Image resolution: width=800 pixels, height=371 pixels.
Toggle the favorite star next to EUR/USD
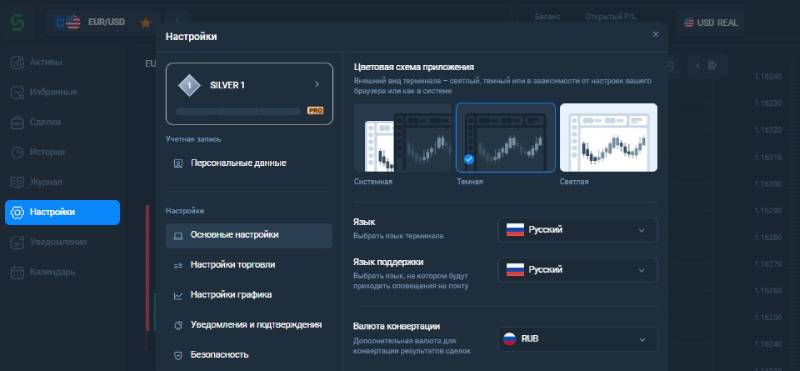pos(146,22)
